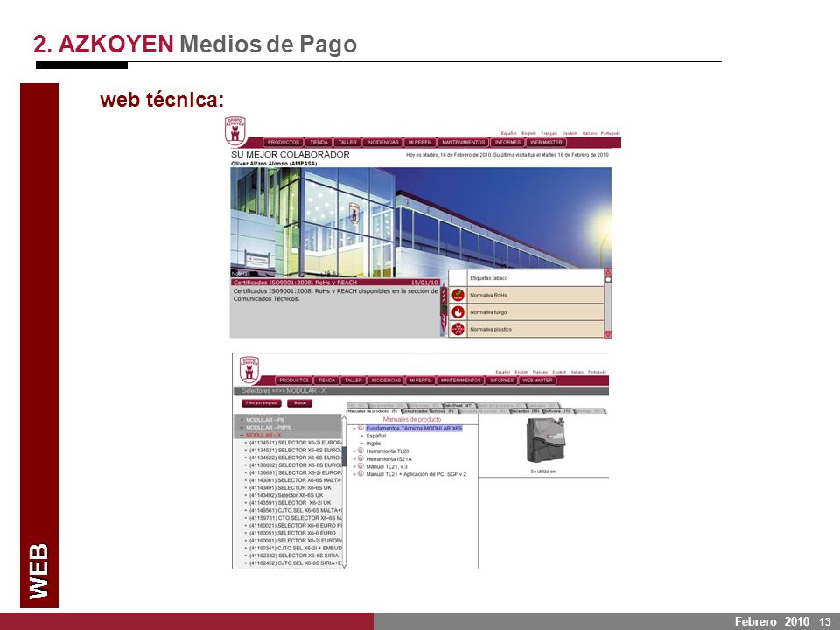Click the product list scrollbar thumb

coord(344,456)
